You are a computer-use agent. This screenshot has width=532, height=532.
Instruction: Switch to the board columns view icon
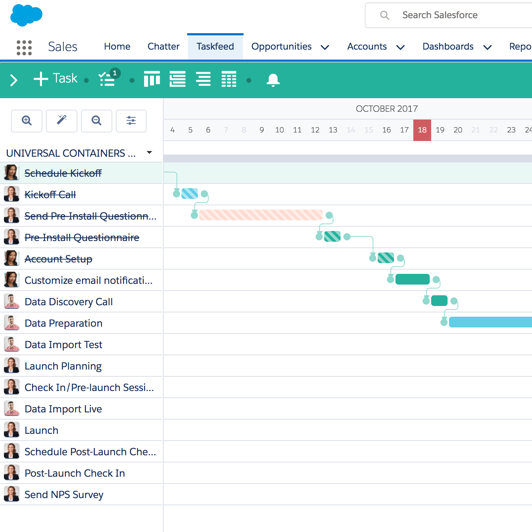152,79
